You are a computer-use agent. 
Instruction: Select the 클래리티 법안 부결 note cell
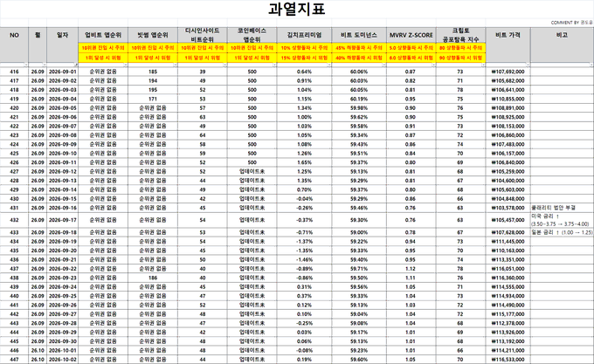(562, 208)
